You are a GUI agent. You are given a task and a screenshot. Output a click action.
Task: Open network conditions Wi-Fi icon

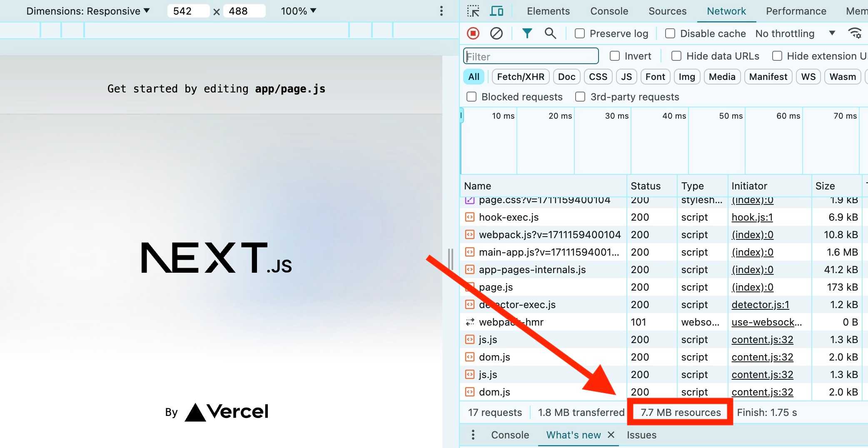pyautogui.click(x=855, y=33)
